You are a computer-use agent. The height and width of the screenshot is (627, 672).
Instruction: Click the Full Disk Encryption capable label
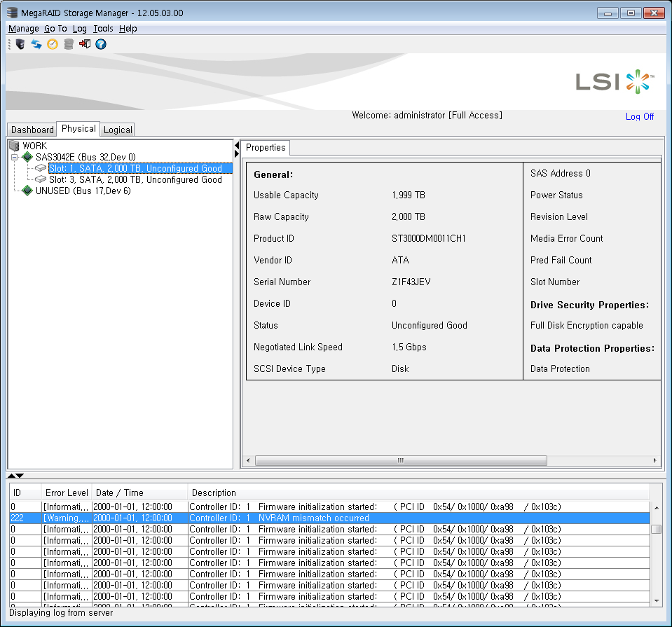(587, 325)
